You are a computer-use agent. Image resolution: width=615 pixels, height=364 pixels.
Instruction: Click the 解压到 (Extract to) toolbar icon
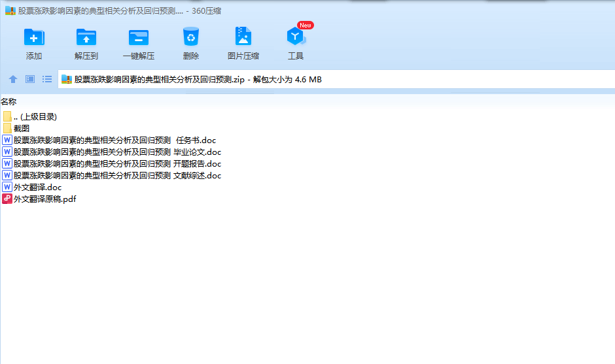[x=86, y=38]
